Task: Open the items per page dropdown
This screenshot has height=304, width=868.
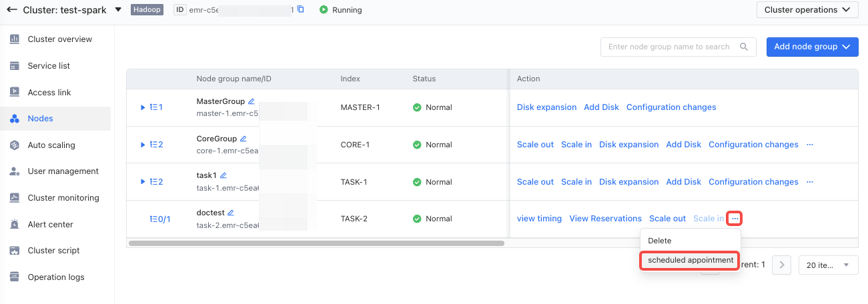Action: (829, 265)
